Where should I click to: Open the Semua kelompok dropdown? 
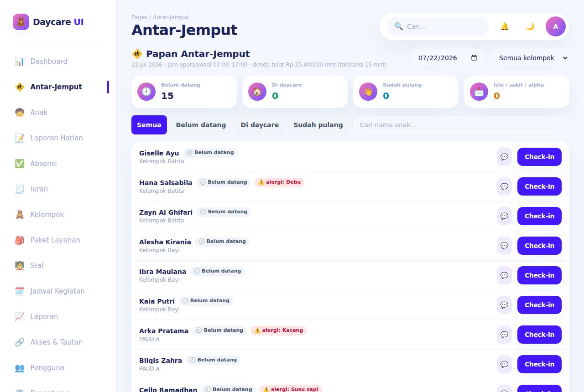(x=529, y=58)
